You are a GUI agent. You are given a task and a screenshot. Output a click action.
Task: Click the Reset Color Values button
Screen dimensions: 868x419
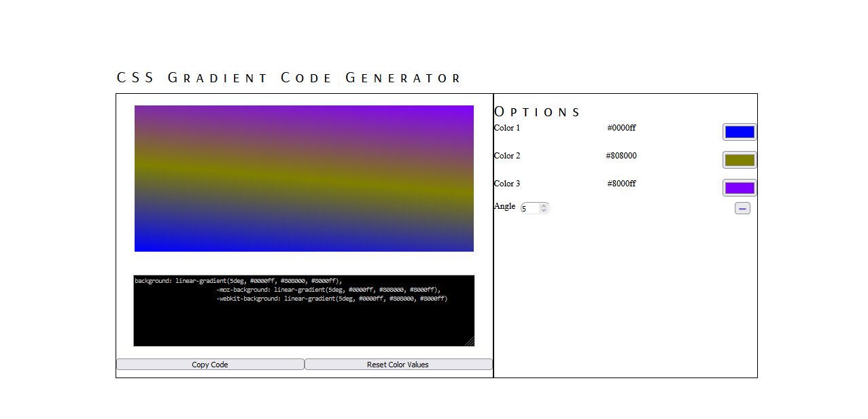[x=398, y=365]
